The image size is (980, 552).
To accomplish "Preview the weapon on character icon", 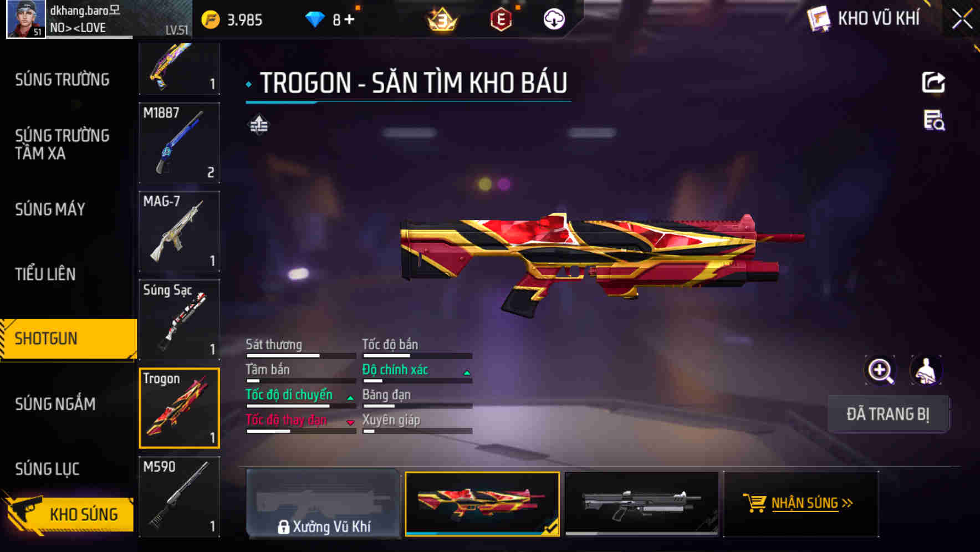I will coord(926,370).
